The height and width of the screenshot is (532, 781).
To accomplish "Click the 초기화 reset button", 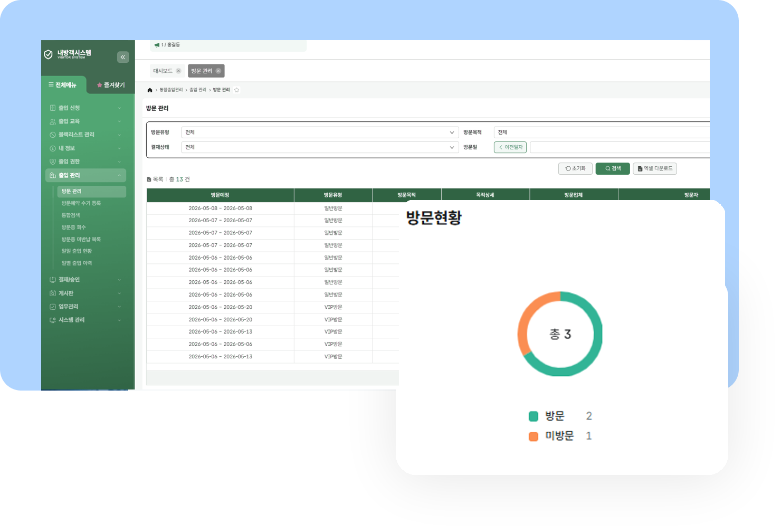I will 575,168.
